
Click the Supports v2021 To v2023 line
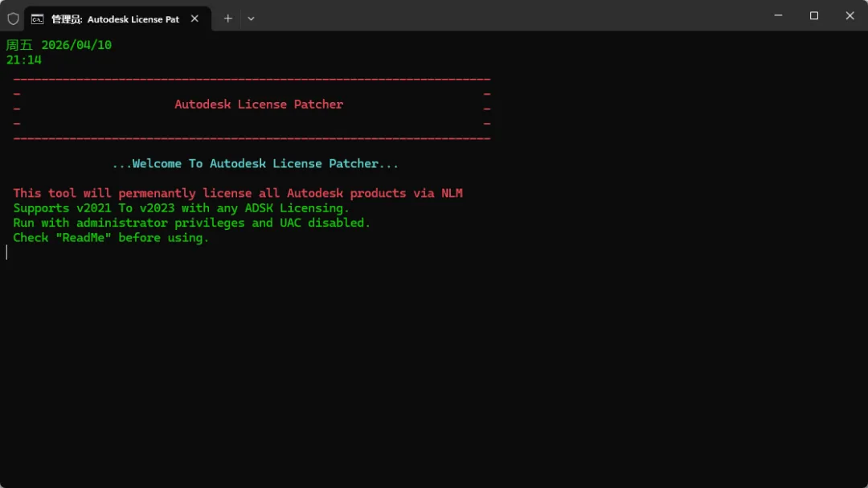pos(181,208)
